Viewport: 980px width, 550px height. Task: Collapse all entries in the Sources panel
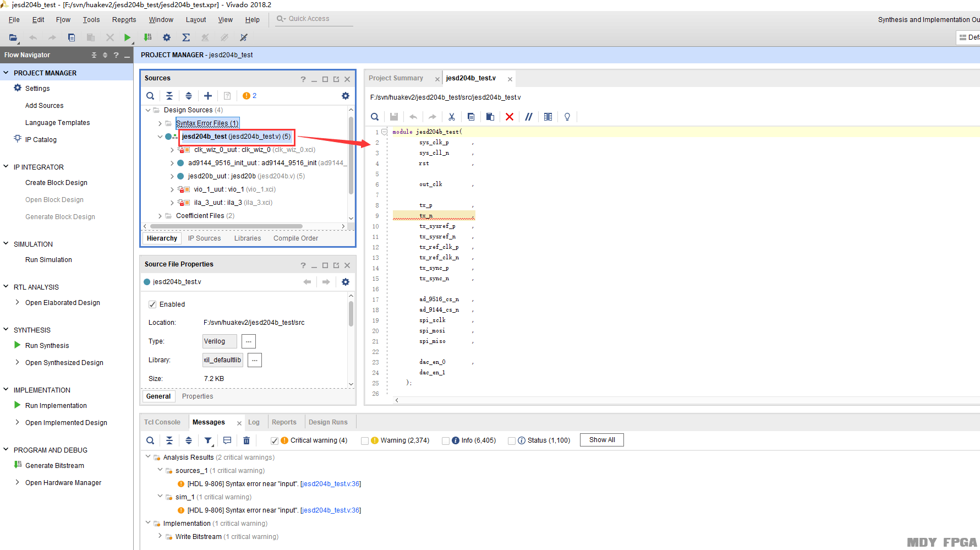169,96
